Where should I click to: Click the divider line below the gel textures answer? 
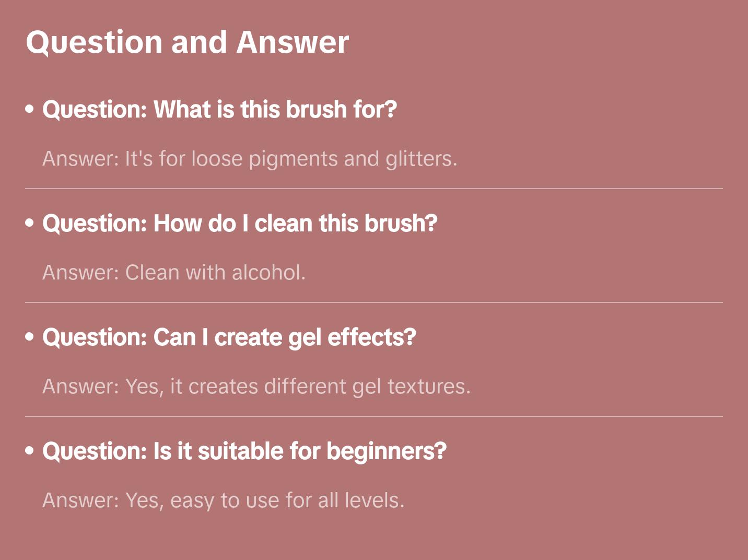(374, 416)
